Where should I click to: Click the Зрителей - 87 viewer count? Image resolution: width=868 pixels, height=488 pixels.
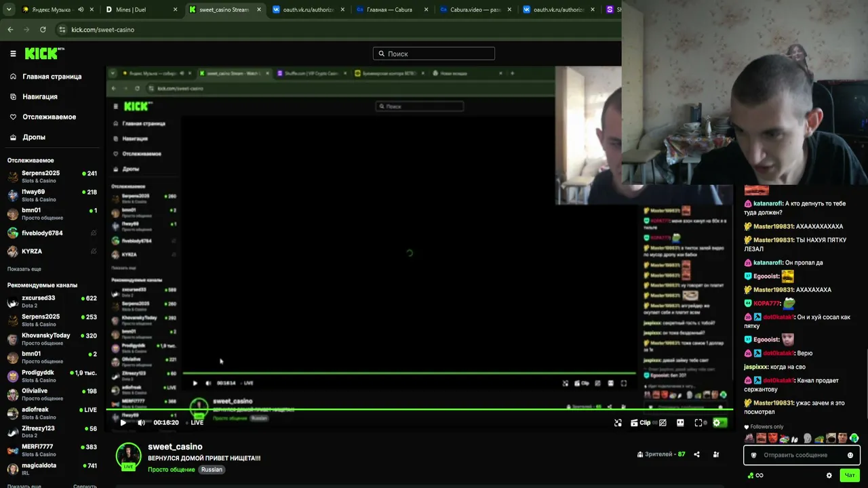661,454
